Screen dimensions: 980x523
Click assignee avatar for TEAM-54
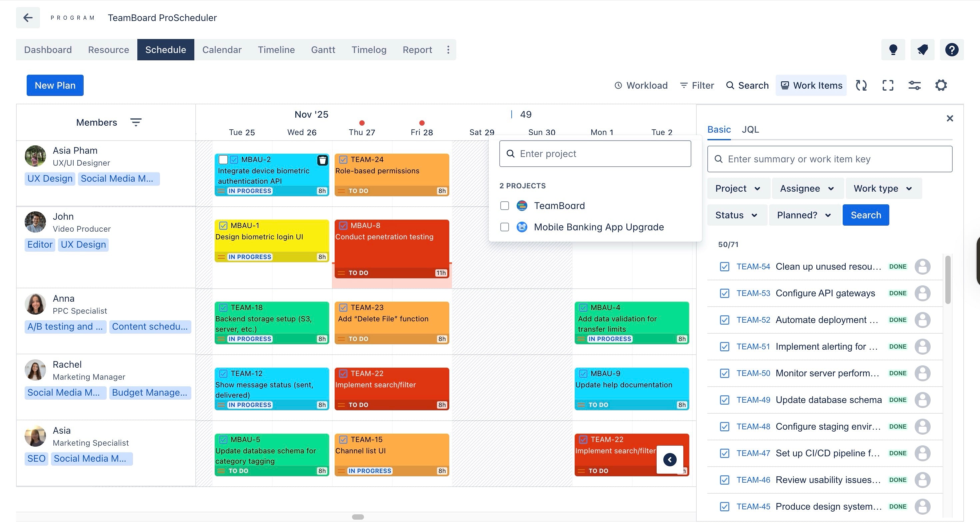922,266
